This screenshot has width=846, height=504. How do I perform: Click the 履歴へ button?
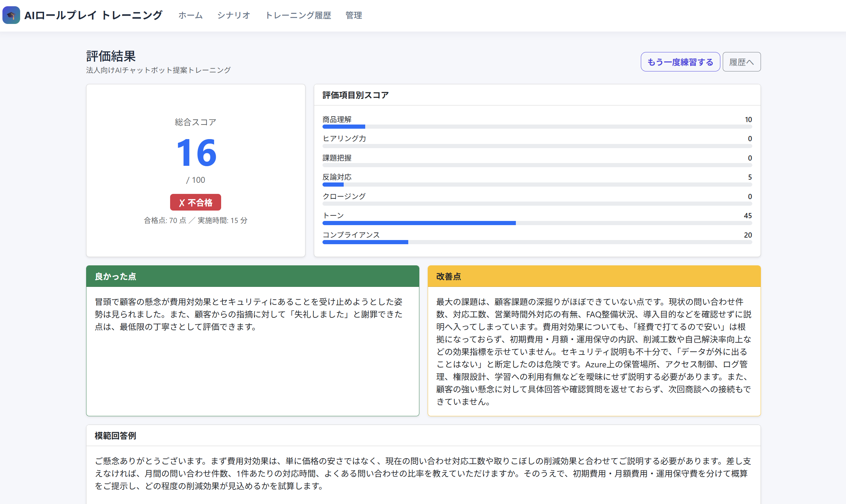pos(742,62)
